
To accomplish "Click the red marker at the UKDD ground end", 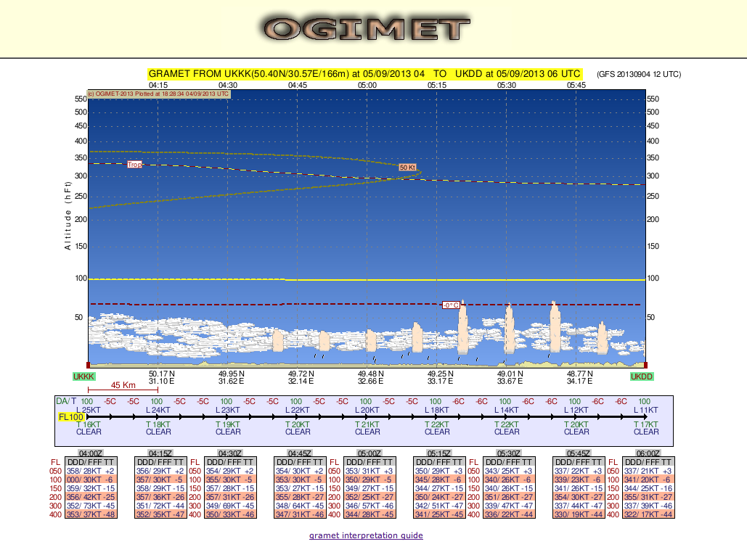I will tap(645, 365).
